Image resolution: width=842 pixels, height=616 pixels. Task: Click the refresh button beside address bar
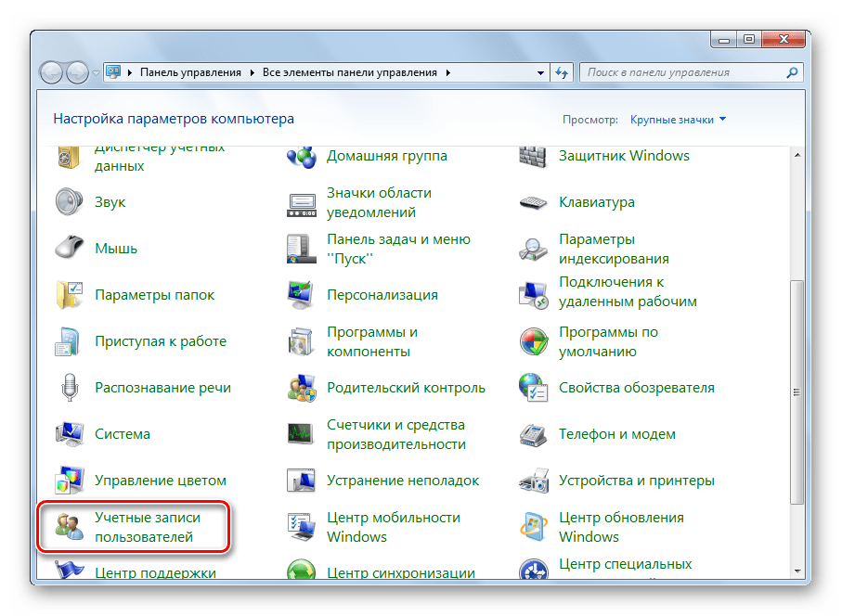click(x=562, y=72)
